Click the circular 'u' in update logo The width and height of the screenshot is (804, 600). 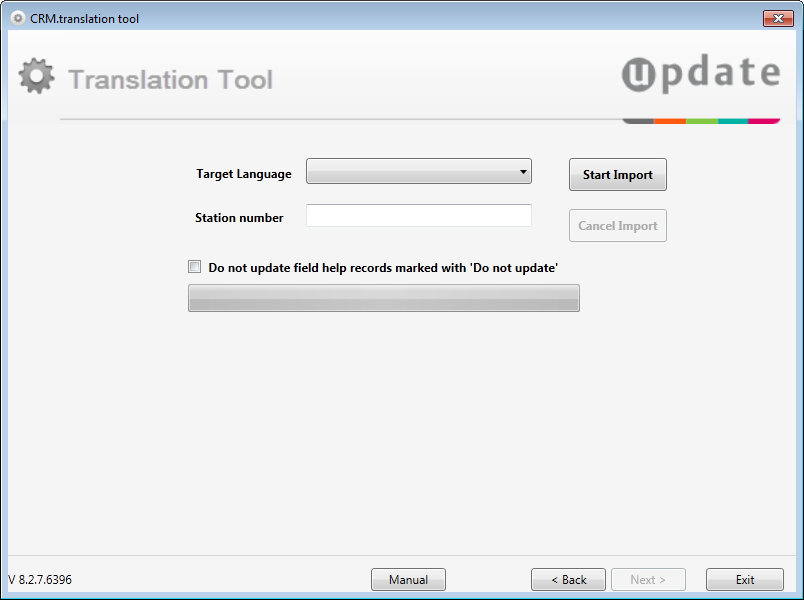click(x=638, y=75)
